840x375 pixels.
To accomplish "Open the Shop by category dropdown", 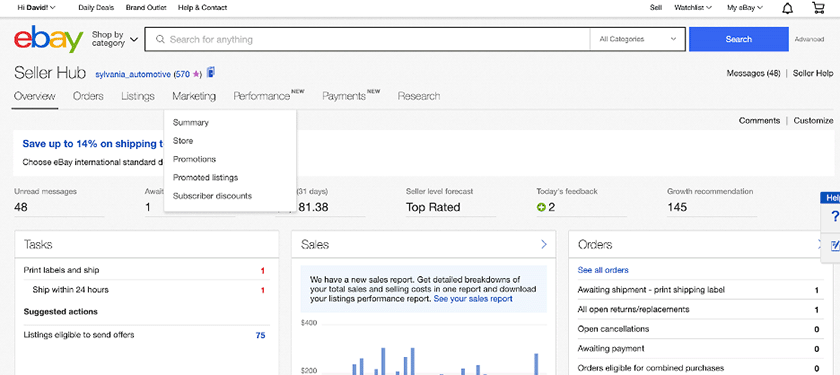I will pos(115,39).
